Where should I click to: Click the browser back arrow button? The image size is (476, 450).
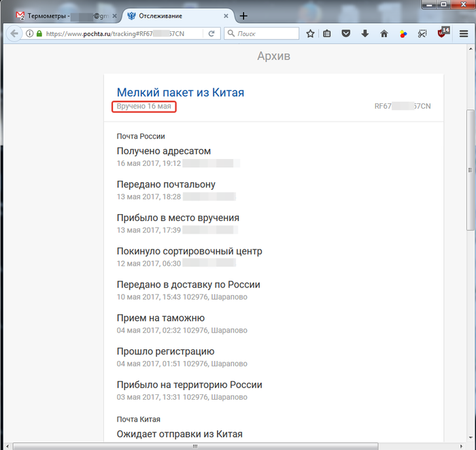(x=14, y=33)
